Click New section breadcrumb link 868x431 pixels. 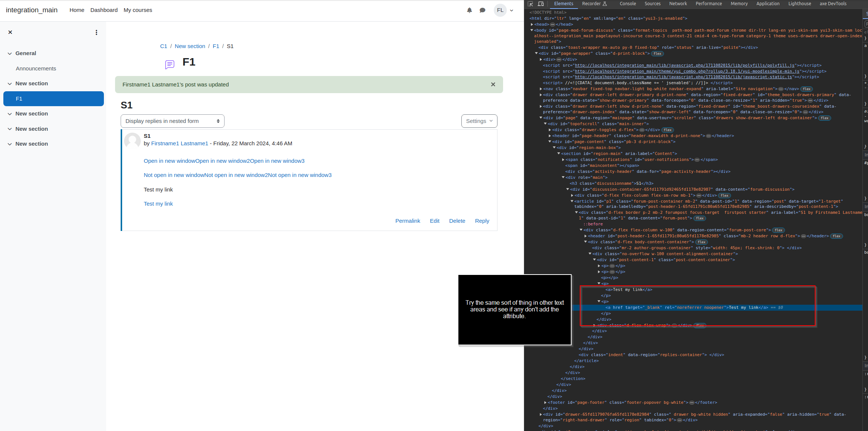click(x=190, y=46)
